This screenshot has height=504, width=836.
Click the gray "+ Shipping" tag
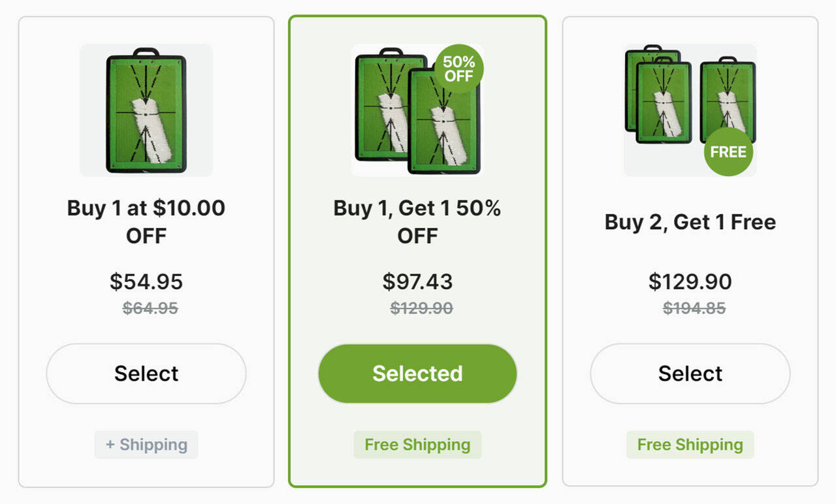[x=146, y=445]
